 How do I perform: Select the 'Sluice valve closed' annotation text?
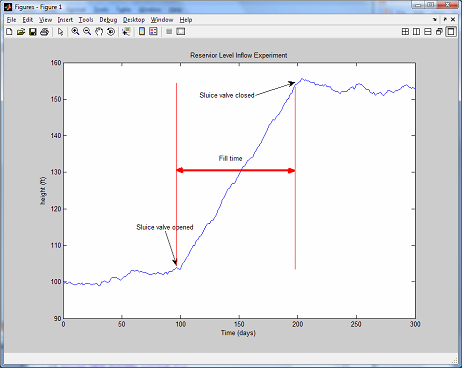coord(227,95)
